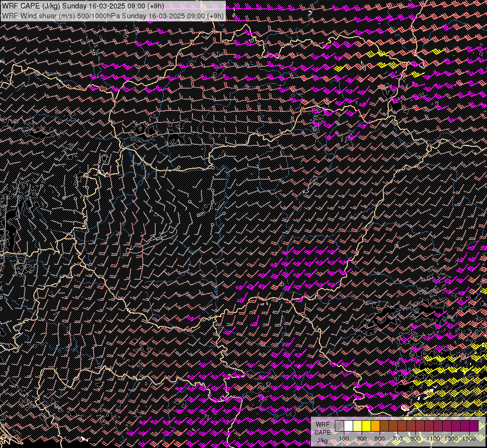Viewport: 487px width, 448px height.
Task: Select the white CAPE legend swatch
Action: 349,426
